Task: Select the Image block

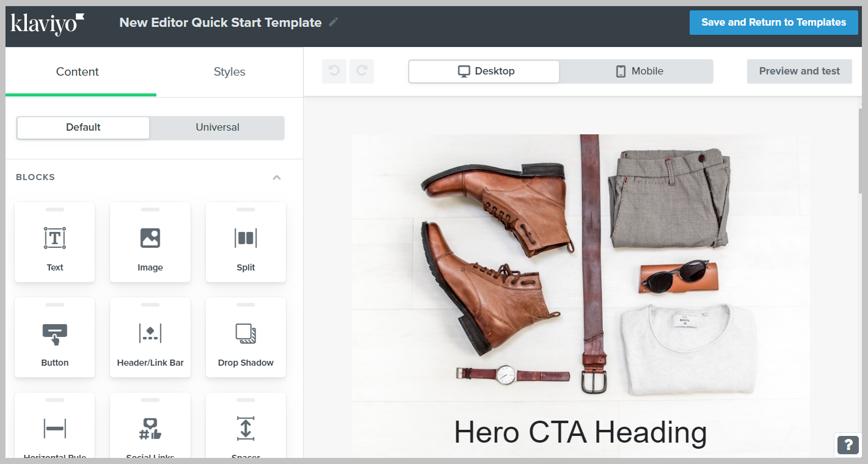Action: click(150, 242)
